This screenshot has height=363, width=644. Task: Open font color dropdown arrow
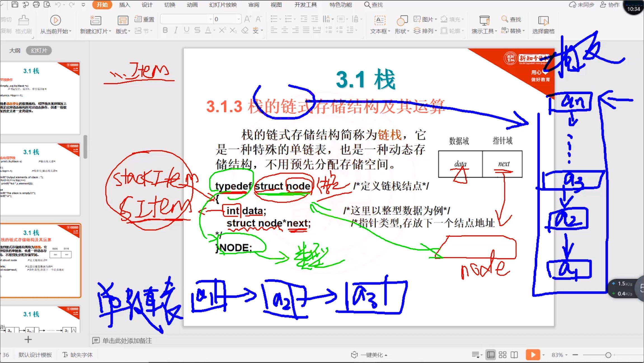214,30
